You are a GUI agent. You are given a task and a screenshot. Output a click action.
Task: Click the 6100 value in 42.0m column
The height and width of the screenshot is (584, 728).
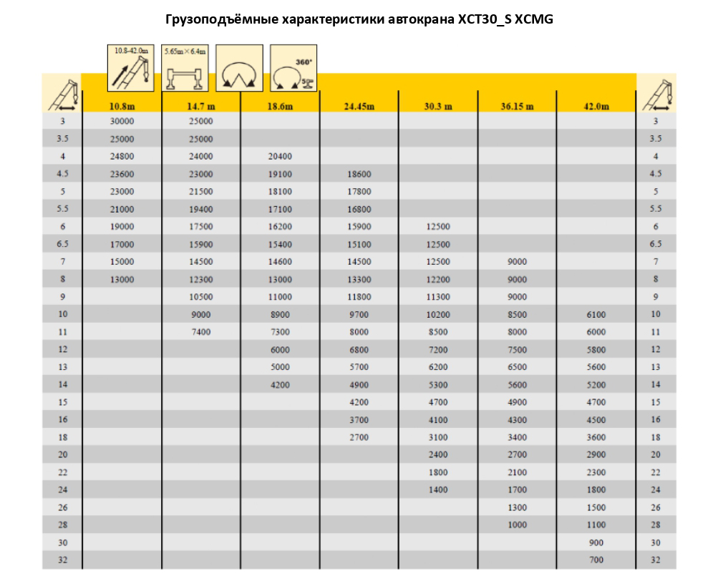click(x=596, y=315)
